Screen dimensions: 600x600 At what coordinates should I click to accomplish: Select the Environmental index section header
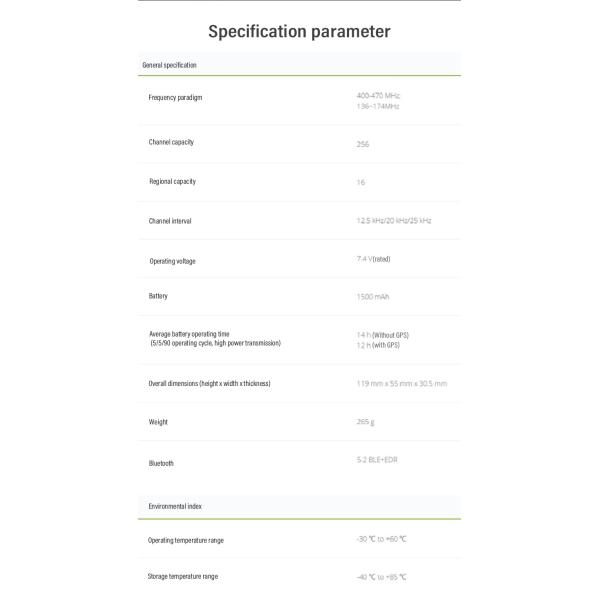click(175, 507)
